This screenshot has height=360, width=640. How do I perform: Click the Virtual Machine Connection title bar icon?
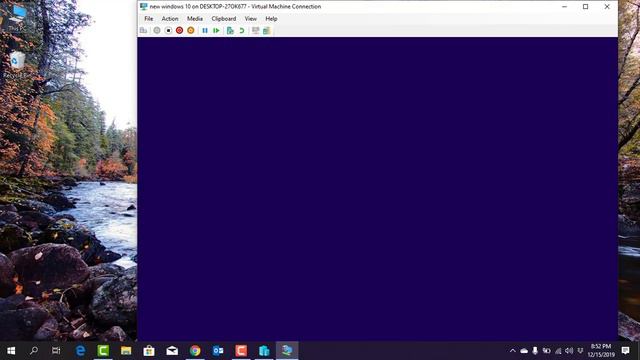tap(144, 7)
